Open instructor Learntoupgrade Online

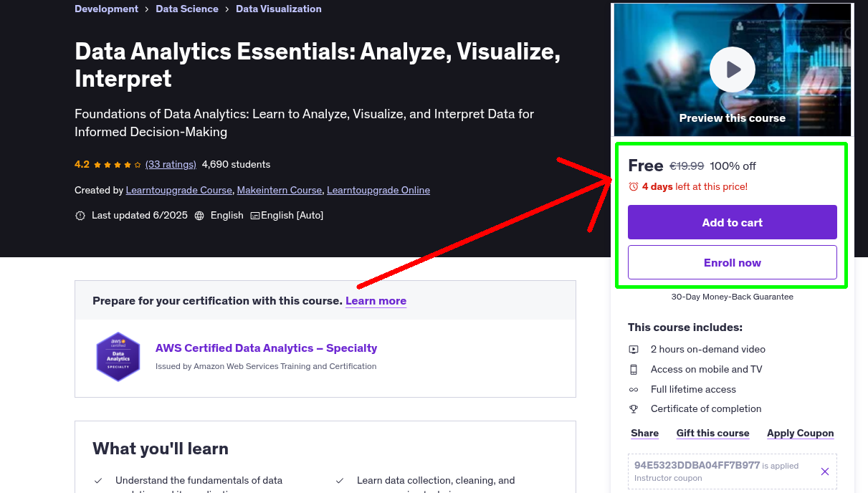(x=378, y=191)
